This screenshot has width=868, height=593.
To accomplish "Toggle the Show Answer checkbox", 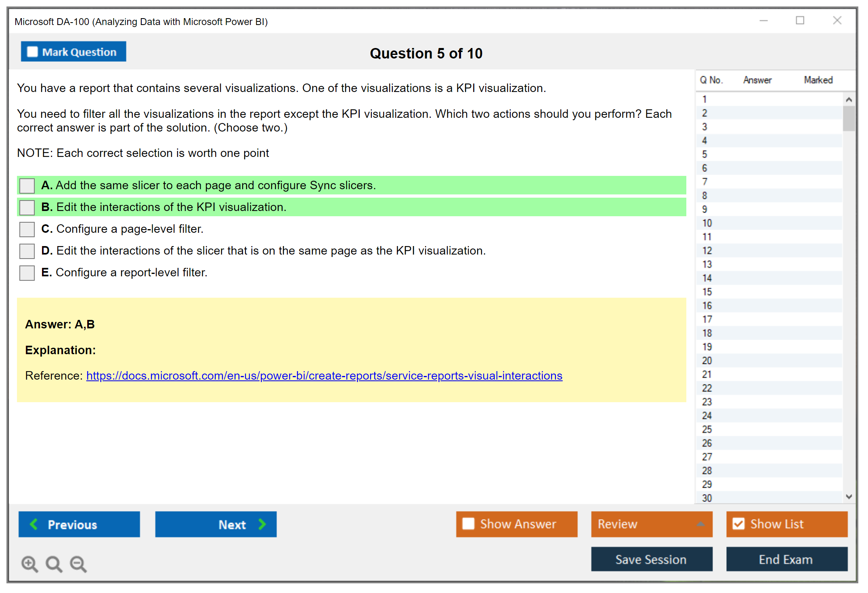I will 468,524.
